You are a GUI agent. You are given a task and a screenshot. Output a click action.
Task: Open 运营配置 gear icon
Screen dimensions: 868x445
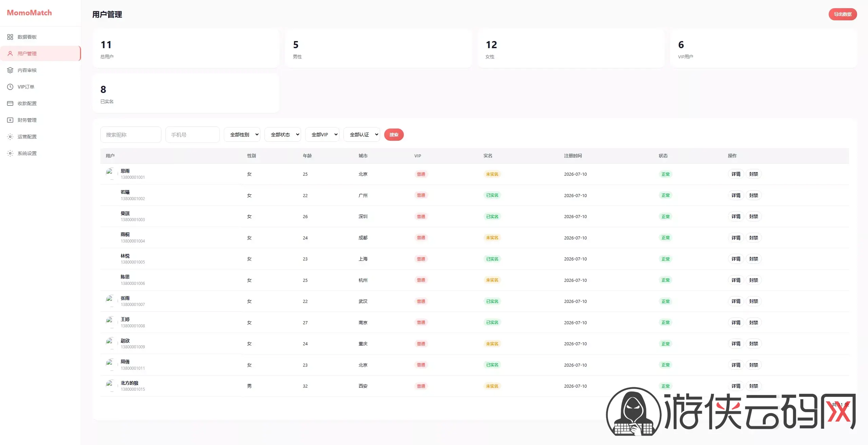click(10, 137)
